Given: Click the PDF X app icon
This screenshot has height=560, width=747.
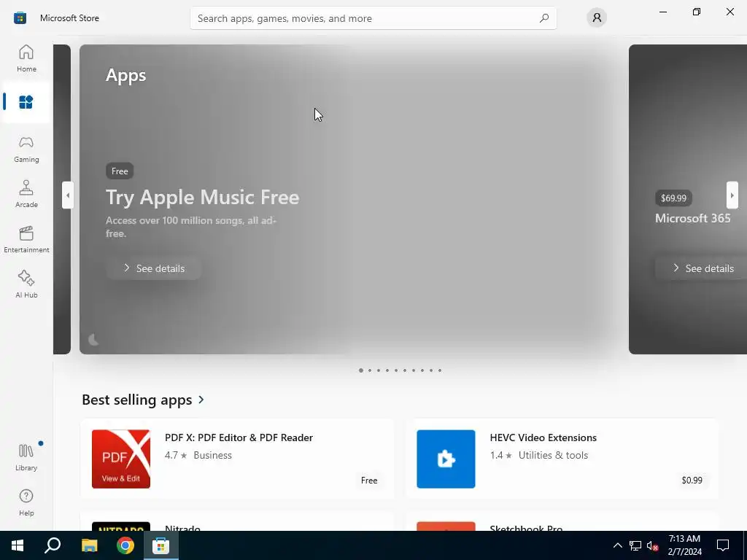Looking at the screenshot, I should [x=121, y=459].
